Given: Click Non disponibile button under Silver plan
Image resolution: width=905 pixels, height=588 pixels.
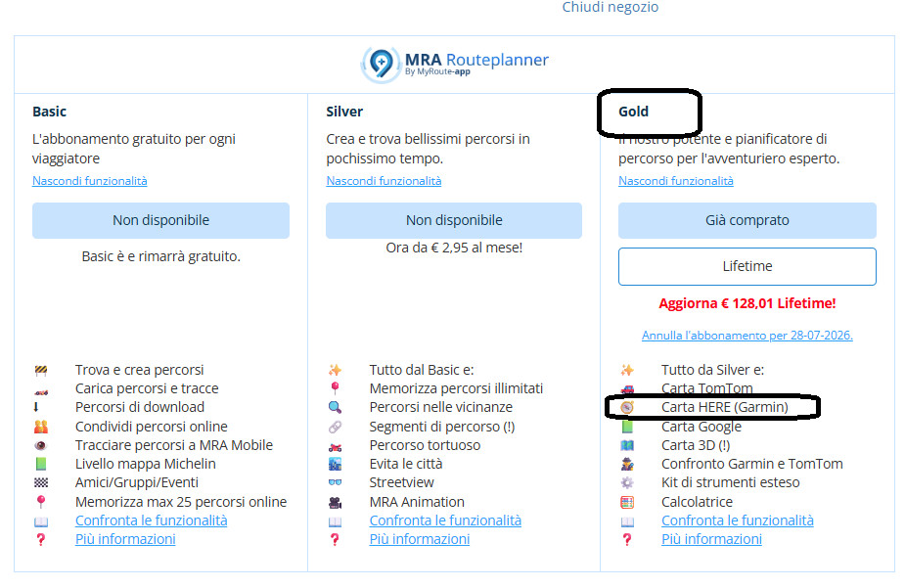Looking at the screenshot, I should (x=454, y=221).
